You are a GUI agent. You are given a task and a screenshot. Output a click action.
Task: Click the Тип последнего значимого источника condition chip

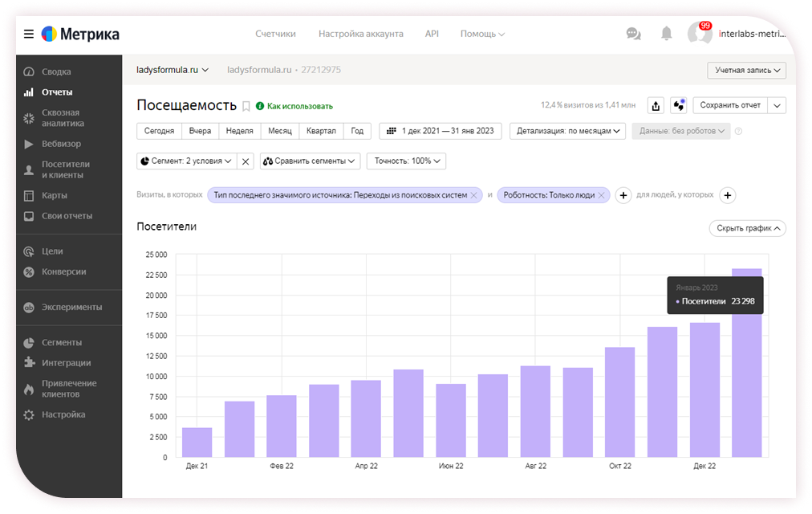point(345,195)
